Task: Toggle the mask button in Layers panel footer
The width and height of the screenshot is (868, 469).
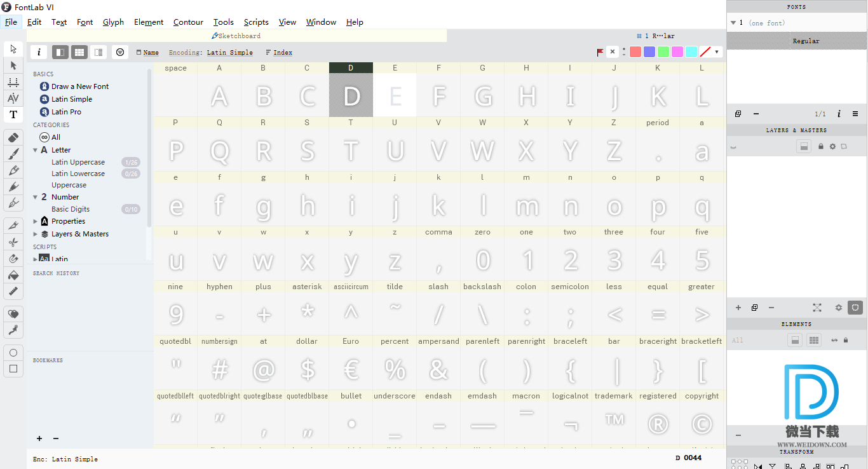Action: click(x=855, y=308)
